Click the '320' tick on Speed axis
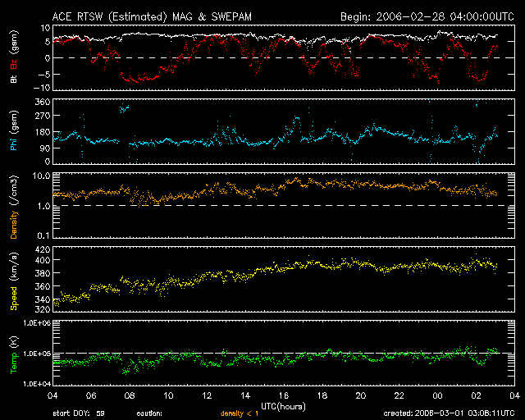 [x=43, y=308]
